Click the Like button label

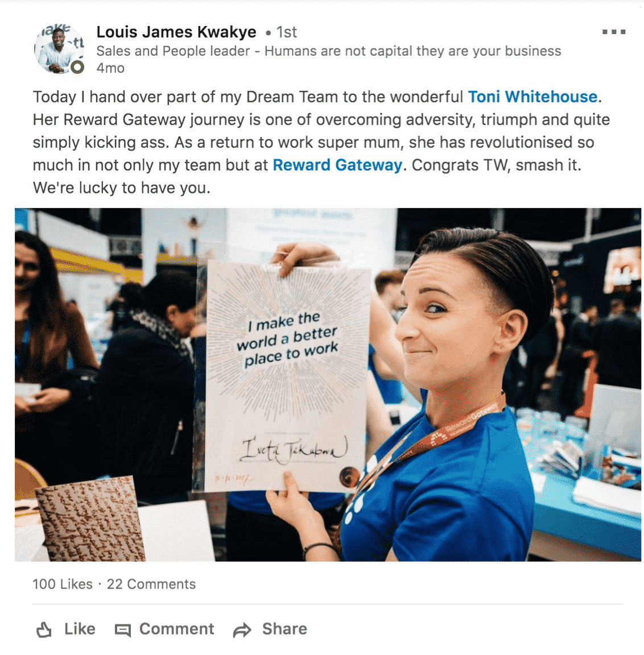80,629
